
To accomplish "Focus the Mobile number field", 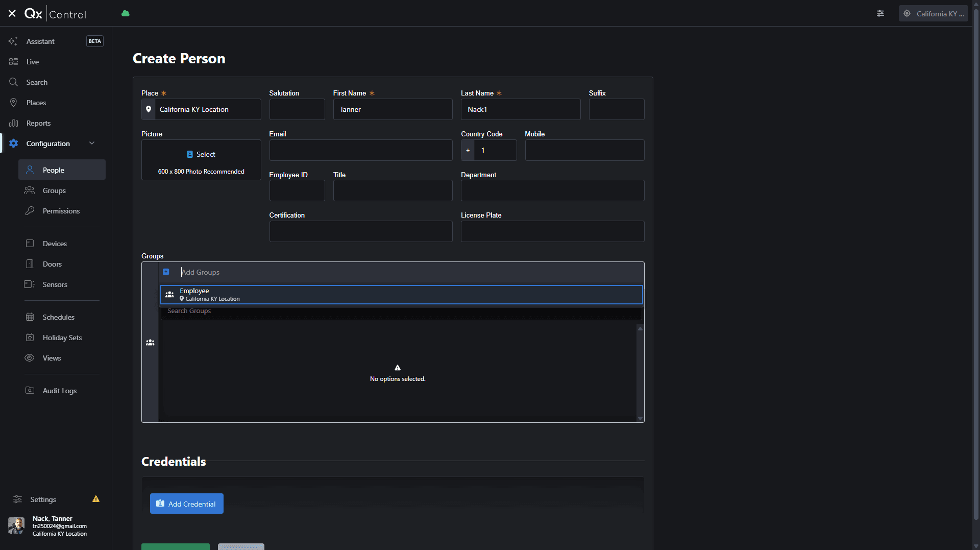I will pyautogui.click(x=584, y=150).
